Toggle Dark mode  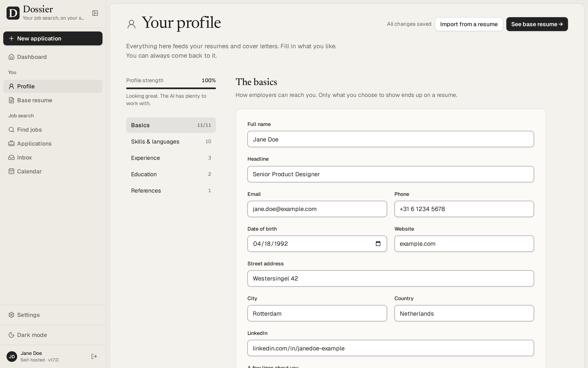coord(53,335)
